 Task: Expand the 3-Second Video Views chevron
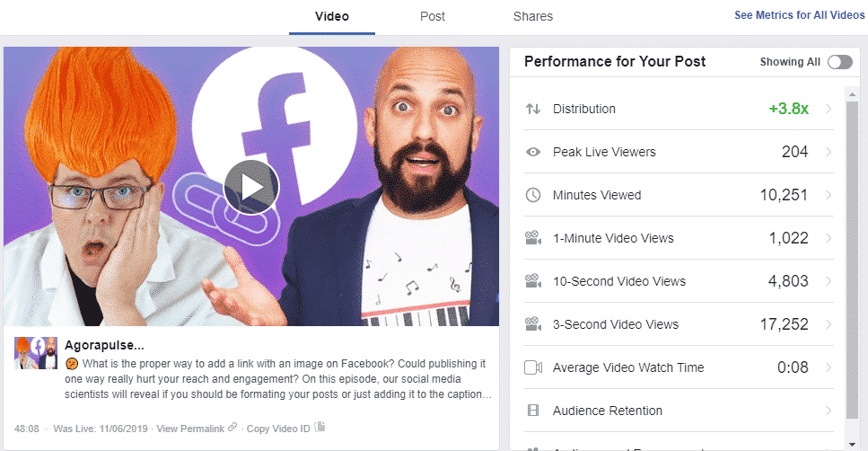click(x=829, y=324)
